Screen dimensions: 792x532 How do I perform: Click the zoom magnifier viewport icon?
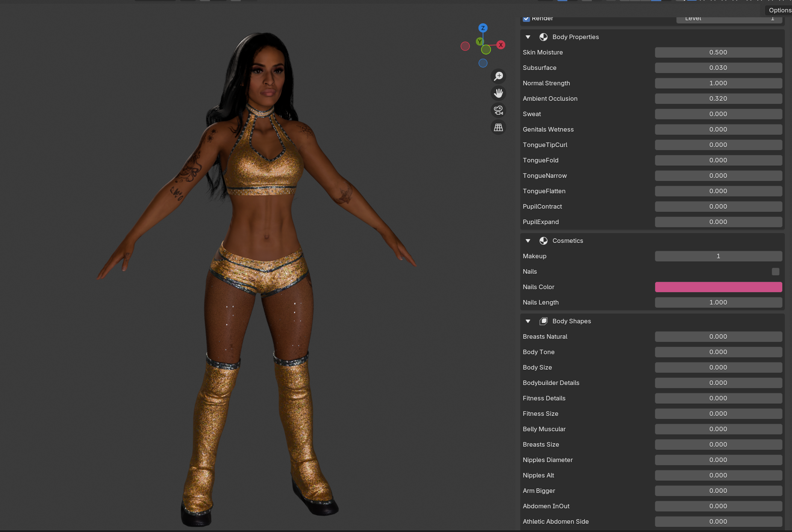pos(498,76)
